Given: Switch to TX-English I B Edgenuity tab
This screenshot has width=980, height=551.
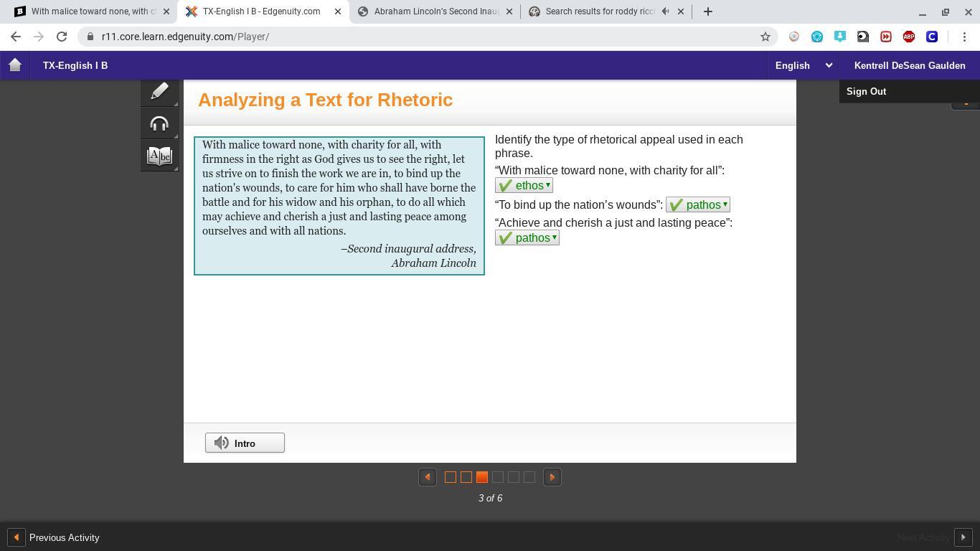Looking at the screenshot, I should pyautogui.click(x=265, y=11).
